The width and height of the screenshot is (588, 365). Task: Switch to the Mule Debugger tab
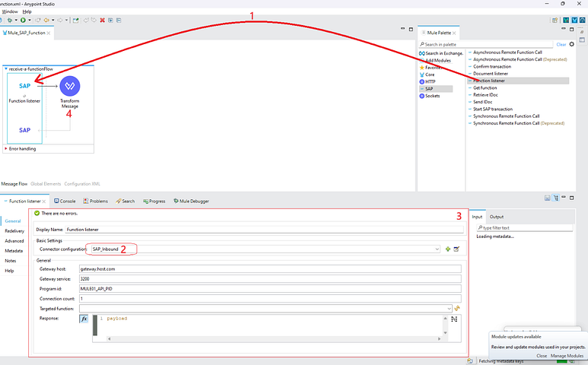click(191, 202)
